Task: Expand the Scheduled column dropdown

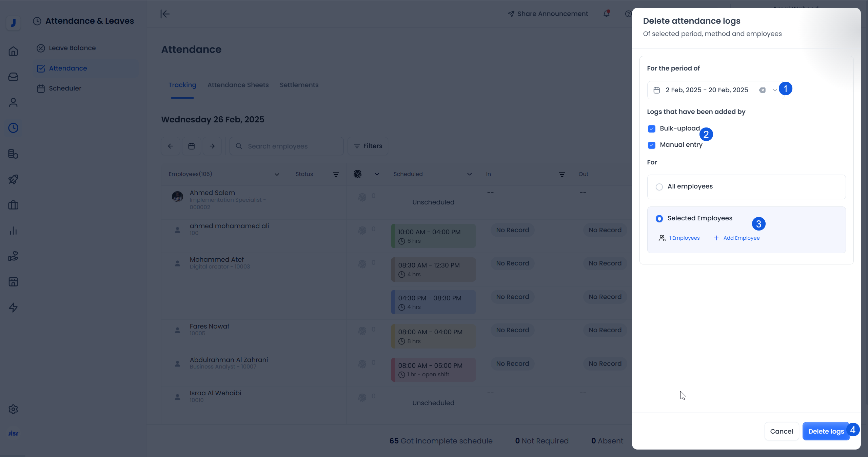Action: pos(469,174)
